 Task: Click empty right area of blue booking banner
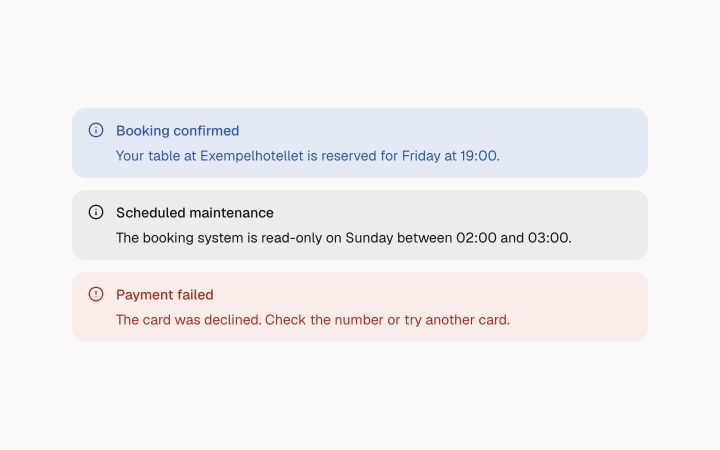(x=574, y=143)
